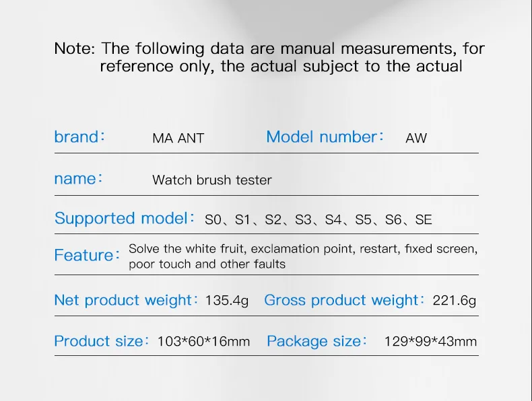Select the "Gross product weight:" label

[x=345, y=300]
